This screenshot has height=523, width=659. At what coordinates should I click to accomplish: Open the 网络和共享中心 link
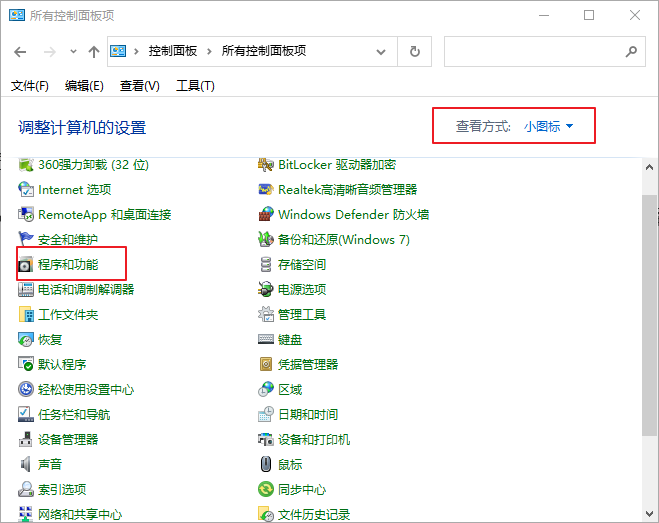tap(80, 515)
